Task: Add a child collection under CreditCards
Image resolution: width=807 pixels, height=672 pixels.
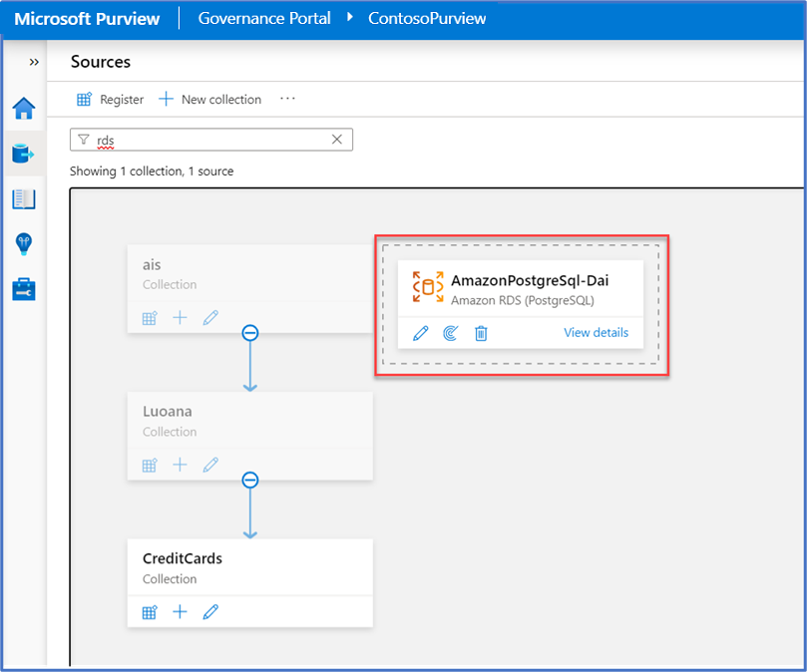Action: pyautogui.click(x=180, y=611)
